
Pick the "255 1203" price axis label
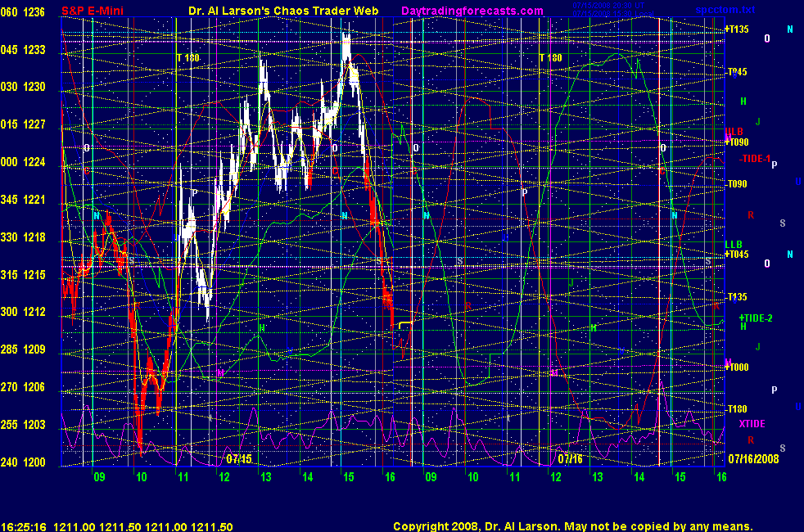(23, 424)
